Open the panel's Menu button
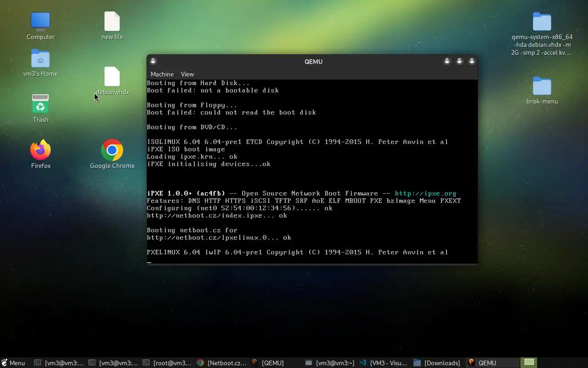 13,363
